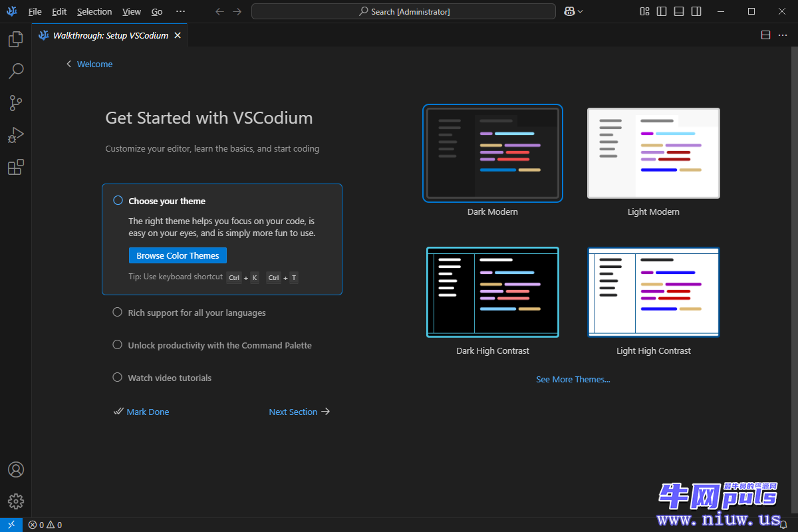Go back to Welcome page
The height and width of the screenshot is (532, 798).
pyautogui.click(x=89, y=64)
